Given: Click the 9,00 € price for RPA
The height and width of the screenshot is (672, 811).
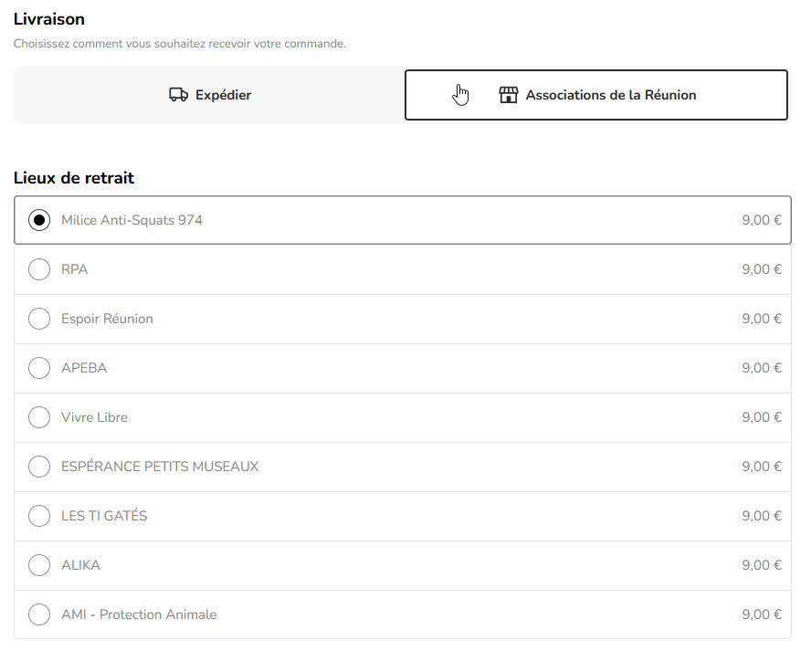Looking at the screenshot, I should tap(762, 269).
